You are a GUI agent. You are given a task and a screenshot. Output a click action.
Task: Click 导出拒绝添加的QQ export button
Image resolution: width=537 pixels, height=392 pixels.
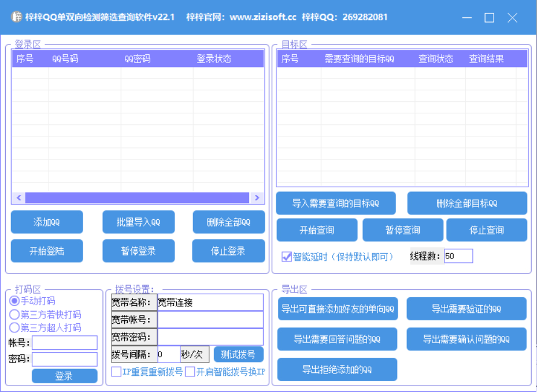pos(337,369)
